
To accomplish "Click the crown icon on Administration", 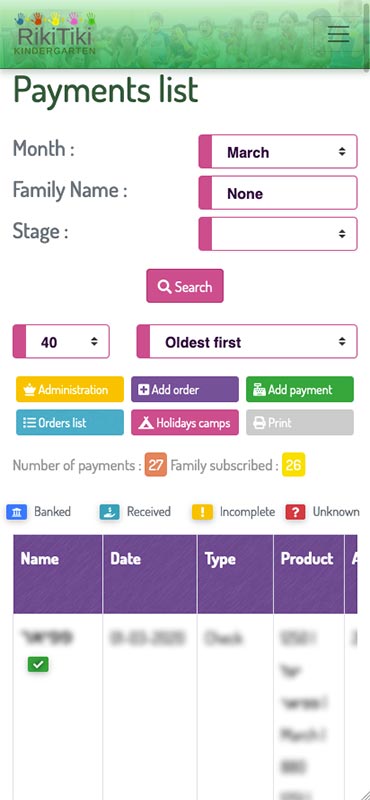I will [29, 390].
